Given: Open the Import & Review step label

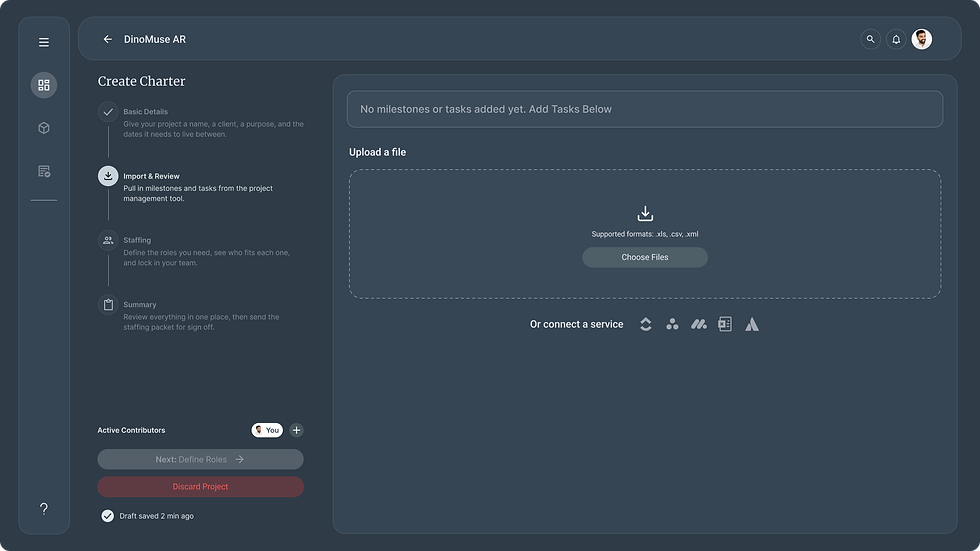Looking at the screenshot, I should pyautogui.click(x=151, y=176).
